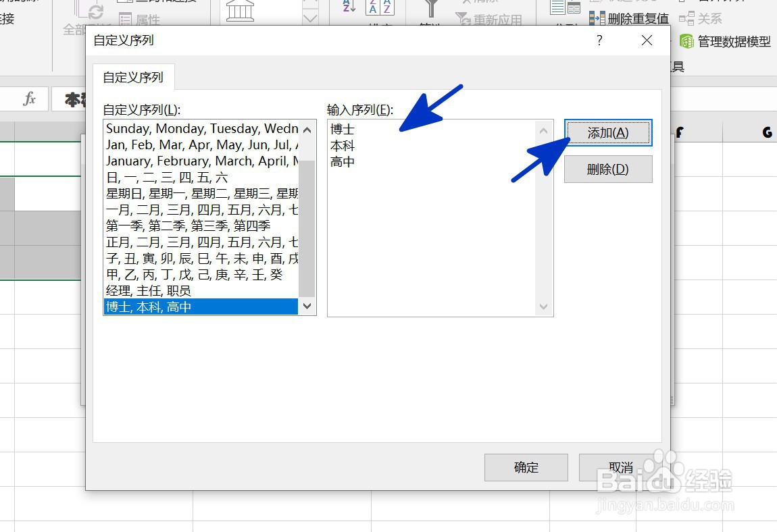Image resolution: width=777 pixels, height=532 pixels.
Task: Click the stocks data type bank icon
Action: point(240,11)
